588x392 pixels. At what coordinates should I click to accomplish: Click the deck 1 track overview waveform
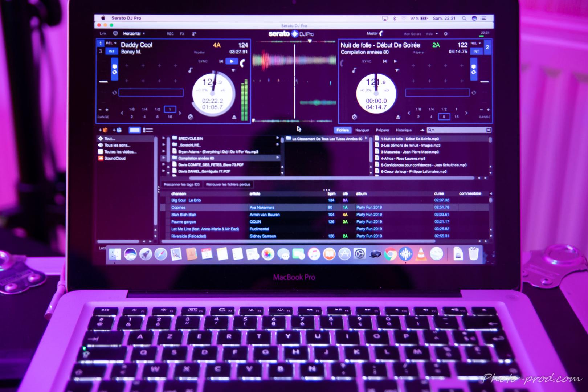point(151,93)
